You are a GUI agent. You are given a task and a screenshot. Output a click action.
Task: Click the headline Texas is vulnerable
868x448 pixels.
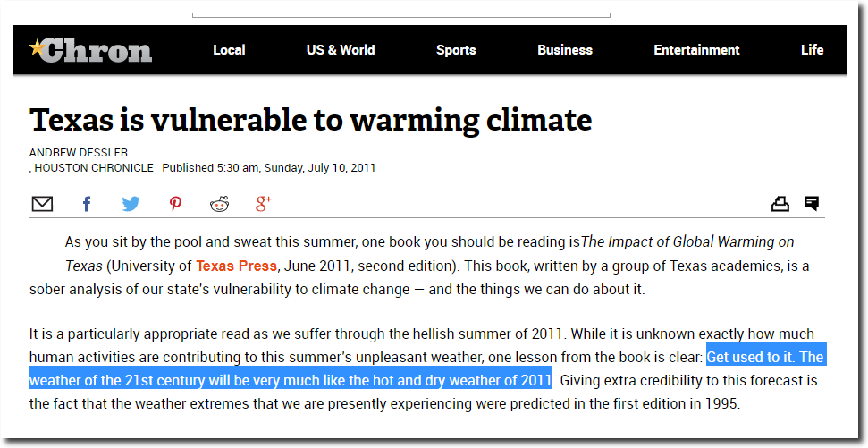point(310,120)
